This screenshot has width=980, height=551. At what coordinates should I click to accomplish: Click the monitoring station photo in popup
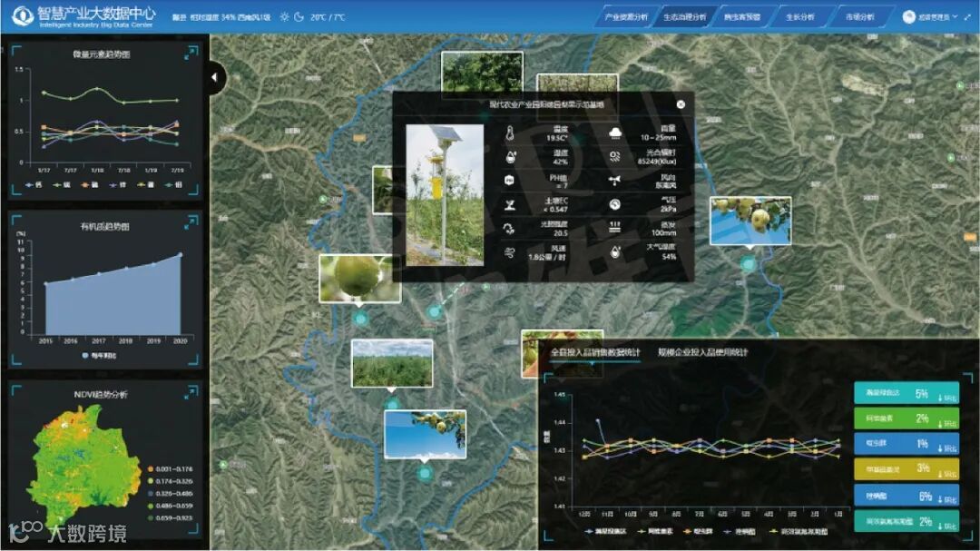pos(445,195)
